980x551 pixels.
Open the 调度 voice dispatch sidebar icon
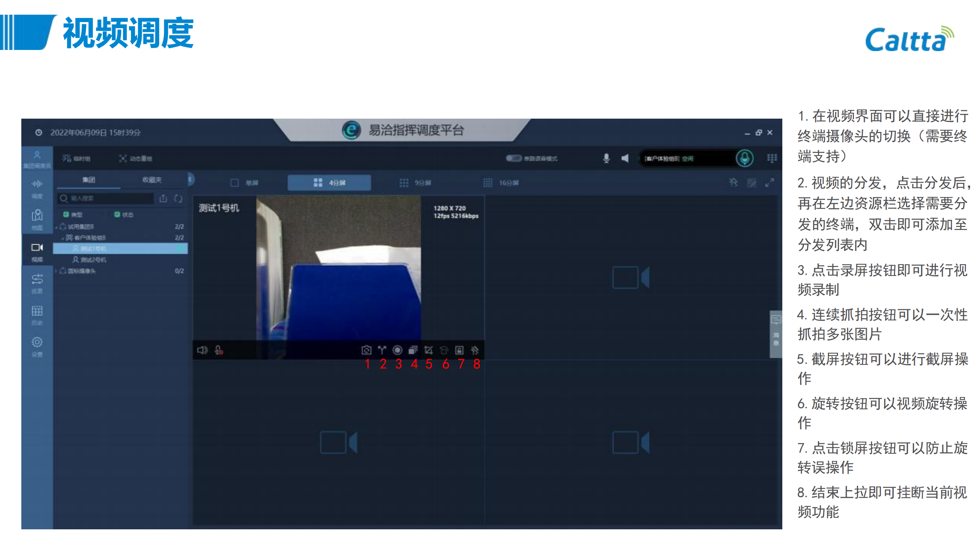(37, 189)
